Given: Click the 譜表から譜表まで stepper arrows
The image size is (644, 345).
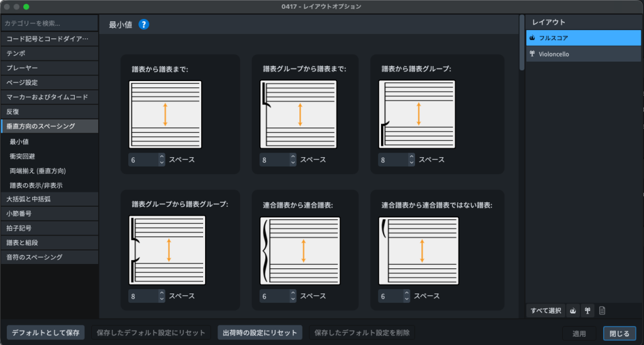Looking at the screenshot, I should point(162,160).
